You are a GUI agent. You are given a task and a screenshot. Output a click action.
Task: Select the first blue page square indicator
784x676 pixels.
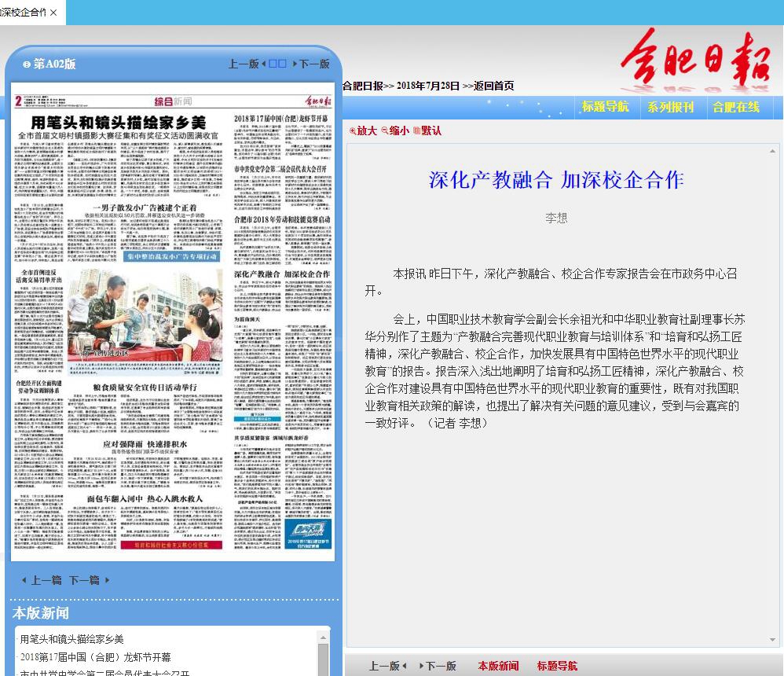tap(272, 64)
